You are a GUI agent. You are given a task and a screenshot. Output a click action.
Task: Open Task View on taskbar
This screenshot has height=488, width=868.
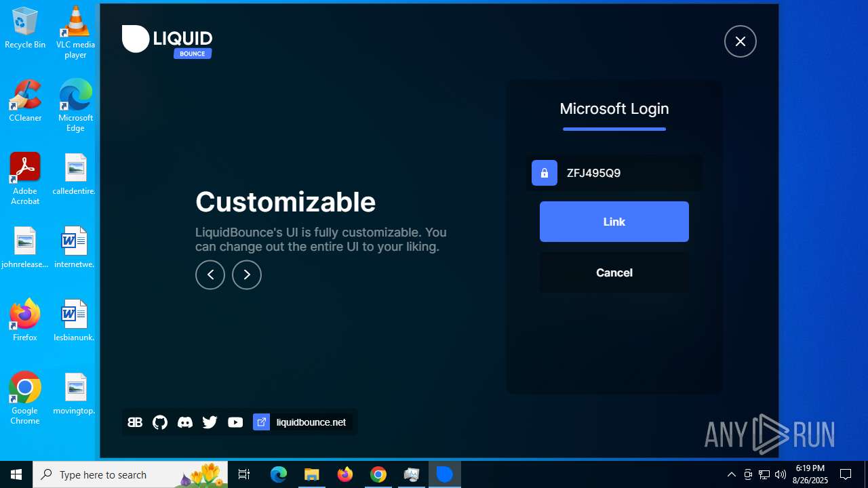[x=245, y=474]
